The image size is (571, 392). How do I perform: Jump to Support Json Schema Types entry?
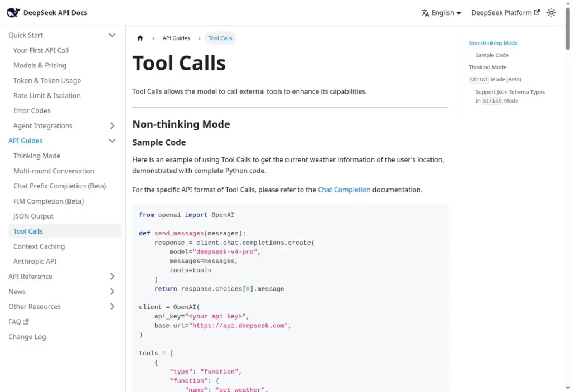[510, 96]
